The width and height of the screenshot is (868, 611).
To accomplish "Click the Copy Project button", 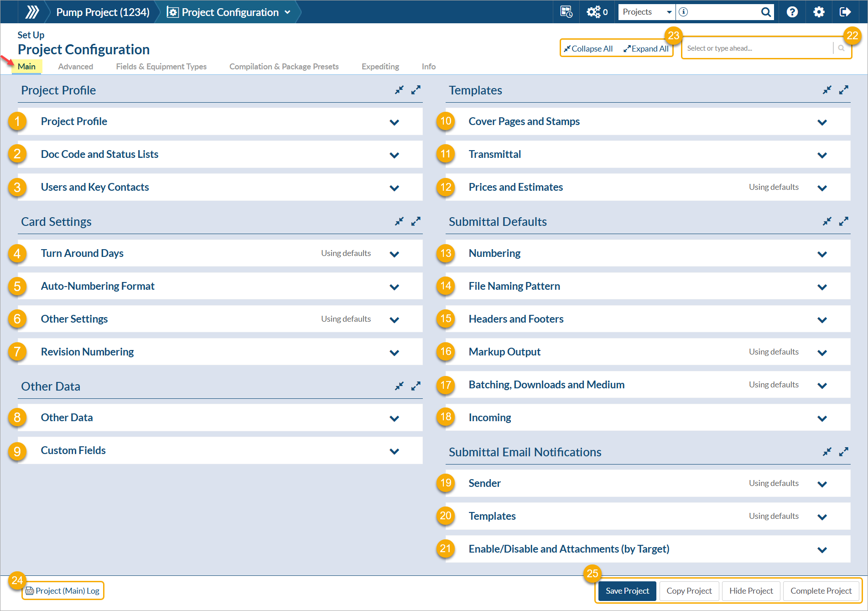I will [x=689, y=591].
